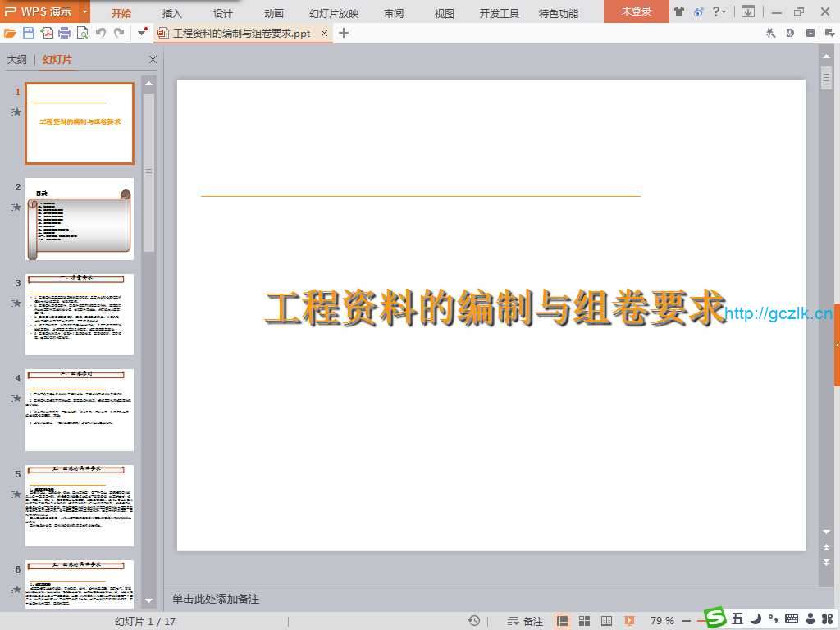Click the new document tab plus button
Screen dimensions: 840x630
(344, 33)
